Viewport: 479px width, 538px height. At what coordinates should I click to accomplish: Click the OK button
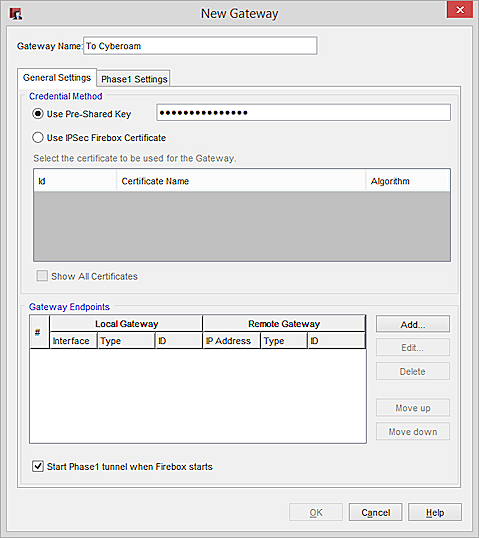tap(316, 513)
